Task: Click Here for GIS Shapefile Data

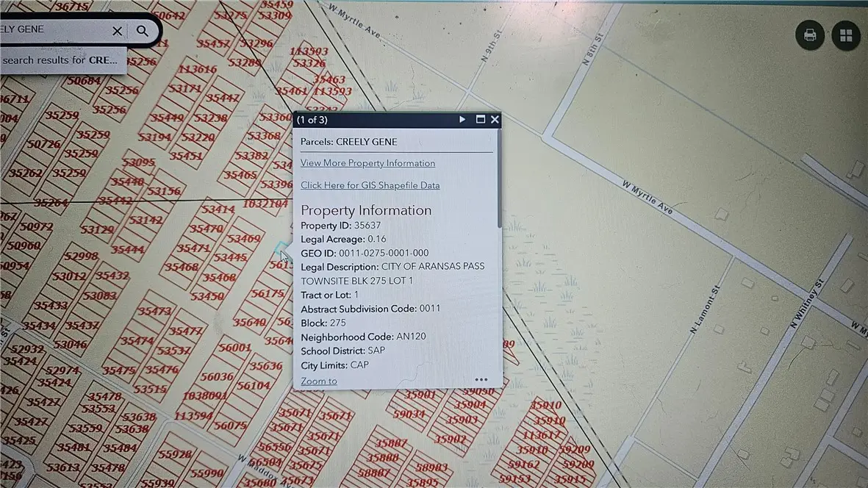Action: 370,185
